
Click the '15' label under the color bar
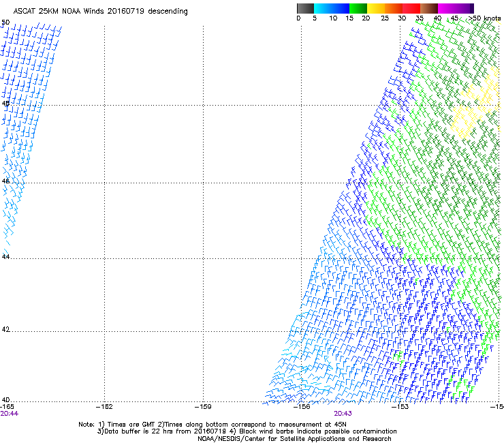pos(349,18)
